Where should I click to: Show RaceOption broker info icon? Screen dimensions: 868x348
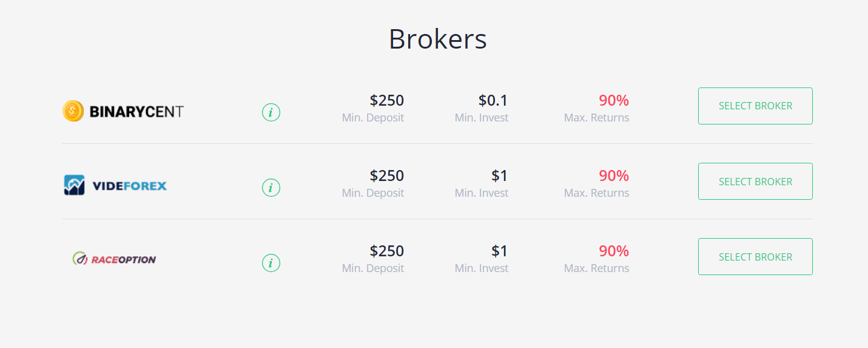tap(271, 263)
